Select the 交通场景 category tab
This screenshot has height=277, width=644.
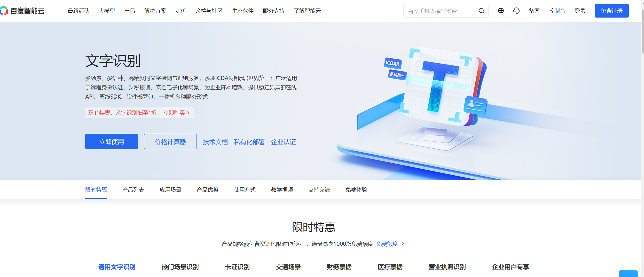coord(288,267)
